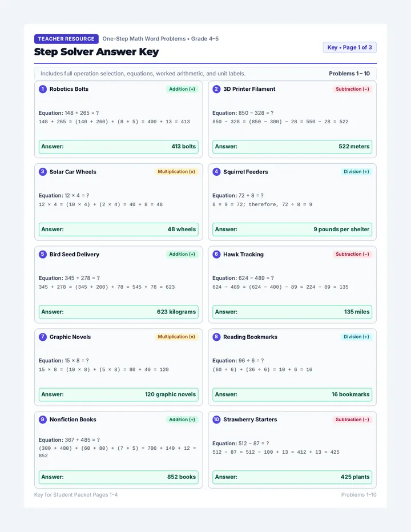Click the Addition (+) tag on Nonfiction Books
Image resolution: width=411 pixels, height=532 pixels.
tap(182, 420)
